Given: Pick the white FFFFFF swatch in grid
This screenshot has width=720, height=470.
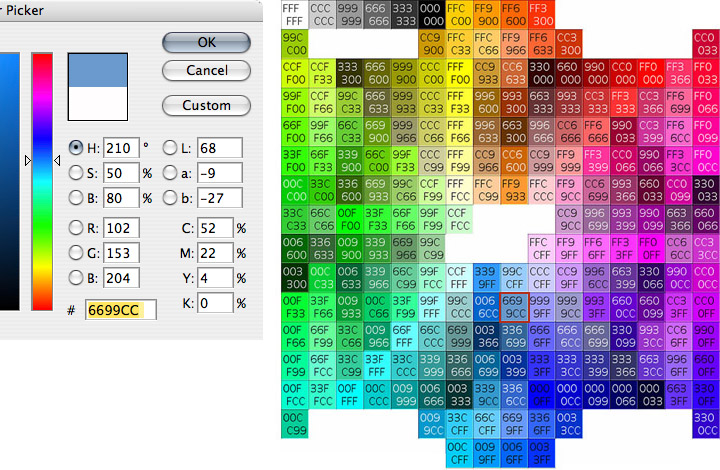Looking at the screenshot, I should (x=293, y=14).
